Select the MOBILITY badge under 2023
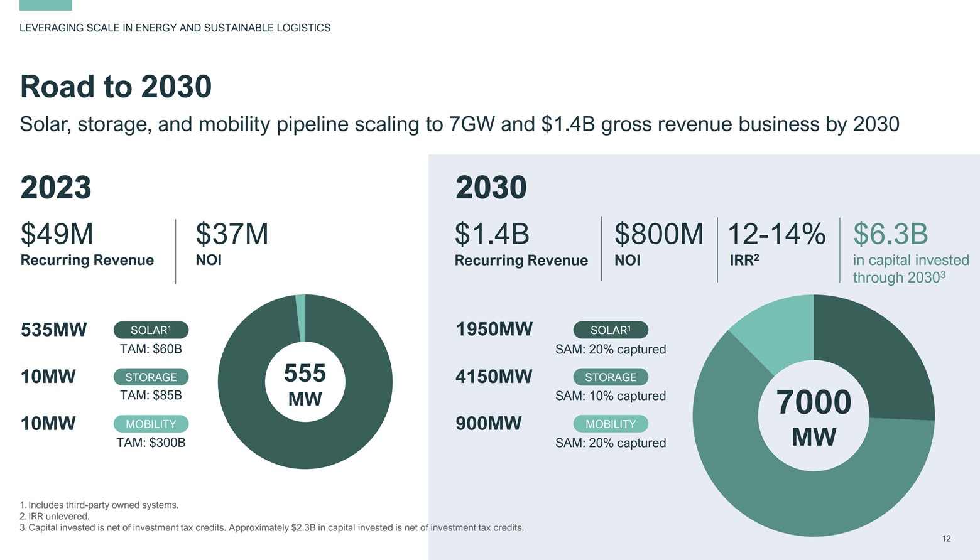Viewport: 980px width, 560px height. [151, 424]
